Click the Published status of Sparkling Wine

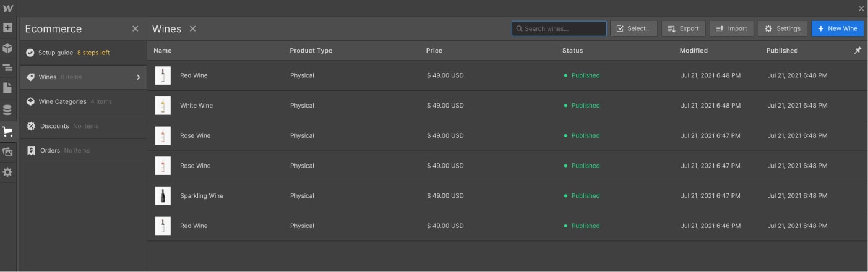(x=582, y=196)
